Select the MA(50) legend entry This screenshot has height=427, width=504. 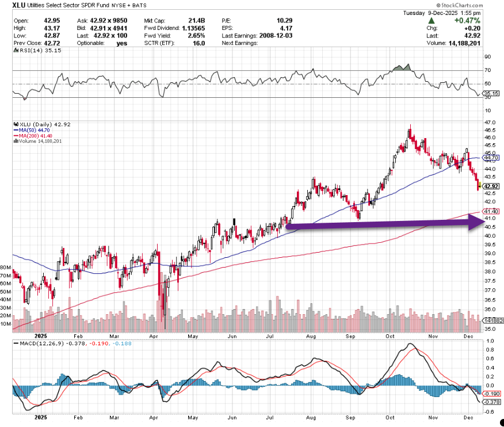click(x=29, y=130)
